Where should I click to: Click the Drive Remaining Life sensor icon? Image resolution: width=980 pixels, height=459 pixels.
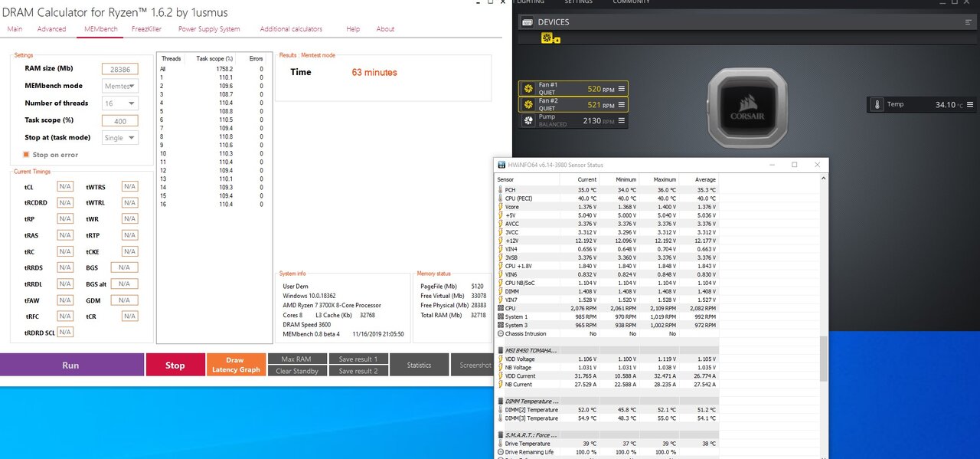[501, 452]
